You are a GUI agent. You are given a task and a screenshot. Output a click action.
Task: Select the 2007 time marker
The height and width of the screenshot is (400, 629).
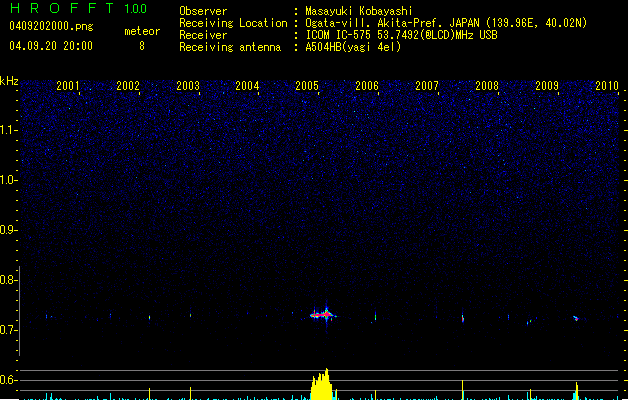click(427, 86)
